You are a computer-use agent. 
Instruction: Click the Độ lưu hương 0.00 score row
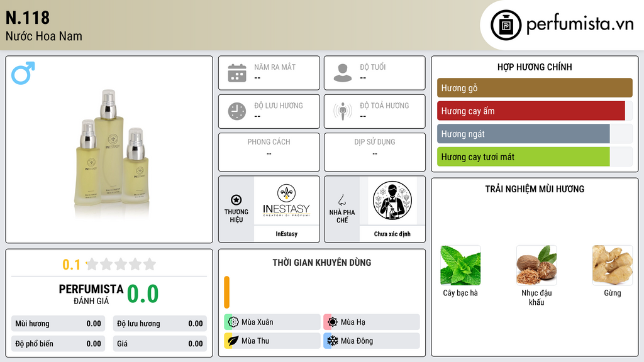tap(160, 324)
